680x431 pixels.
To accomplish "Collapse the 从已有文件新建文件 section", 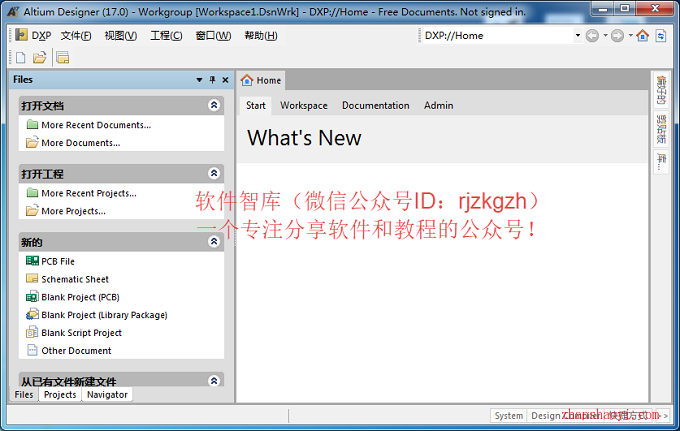I will [x=214, y=381].
